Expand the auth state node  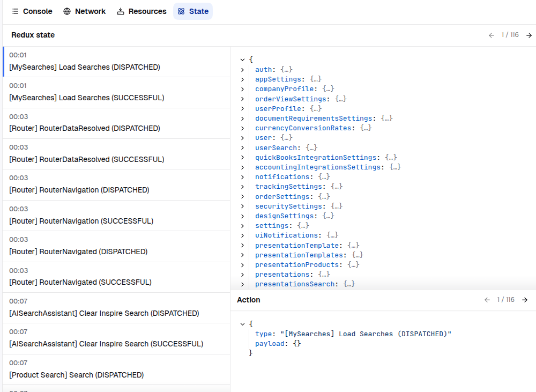click(242, 69)
